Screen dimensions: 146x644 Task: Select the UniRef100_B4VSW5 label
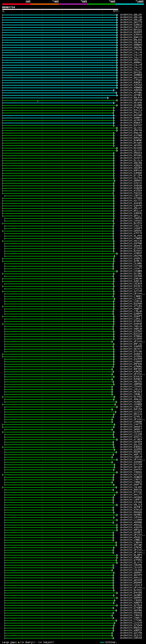tap(131, 115)
